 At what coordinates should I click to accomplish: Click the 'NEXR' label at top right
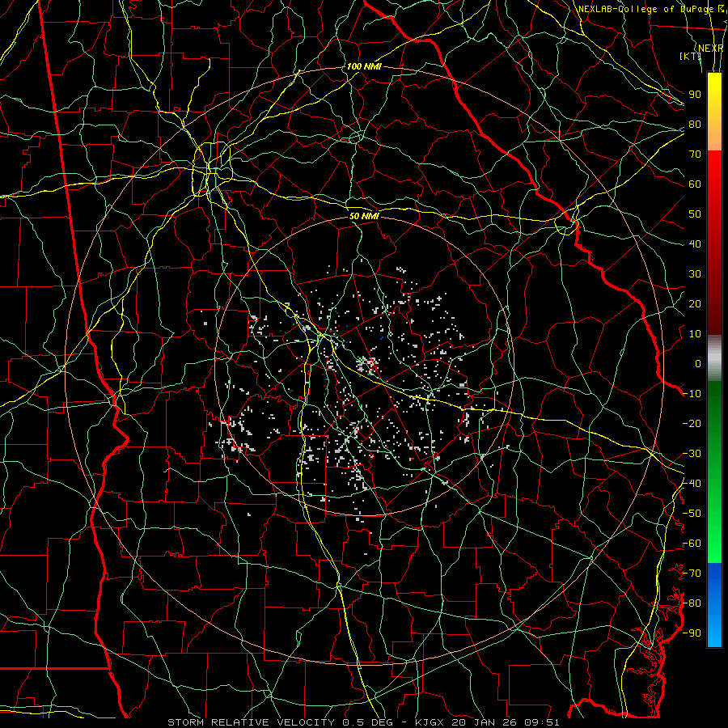[711, 49]
